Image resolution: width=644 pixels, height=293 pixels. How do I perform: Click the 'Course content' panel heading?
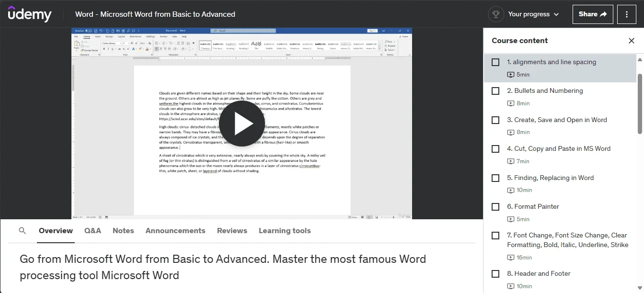[x=520, y=41]
